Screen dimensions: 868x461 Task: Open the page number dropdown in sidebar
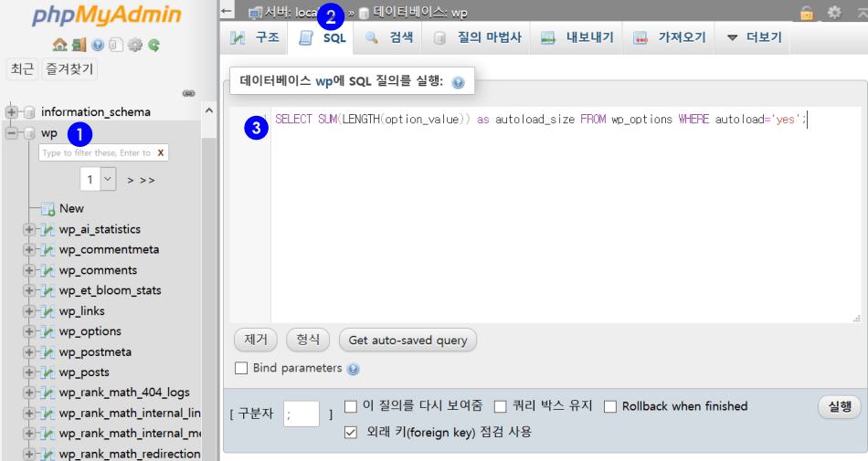98,179
